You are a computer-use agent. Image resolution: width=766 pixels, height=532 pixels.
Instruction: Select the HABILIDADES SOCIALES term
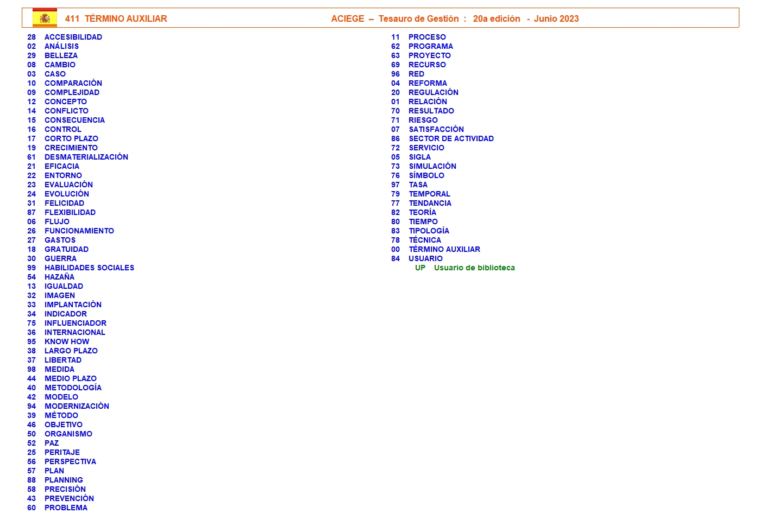pos(89,268)
